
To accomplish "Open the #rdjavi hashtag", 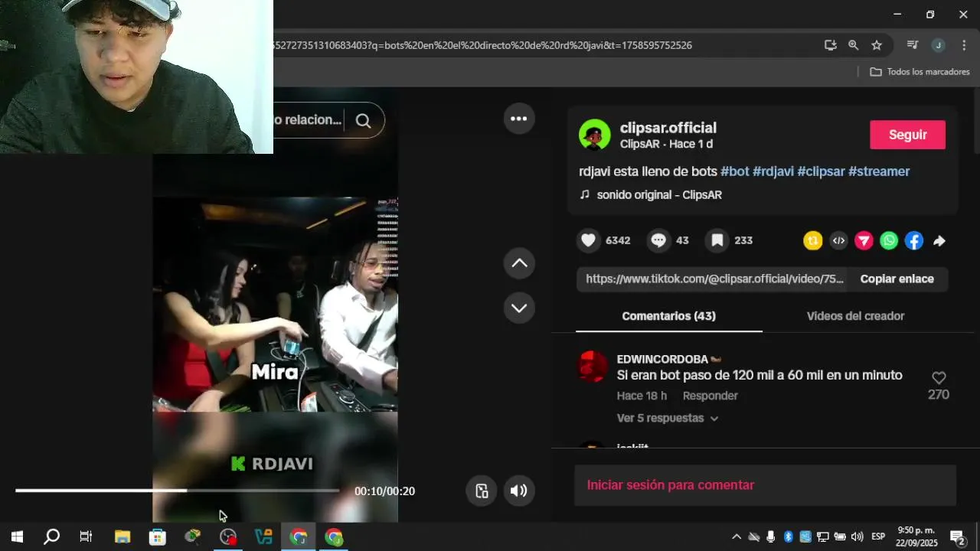I will point(773,171).
